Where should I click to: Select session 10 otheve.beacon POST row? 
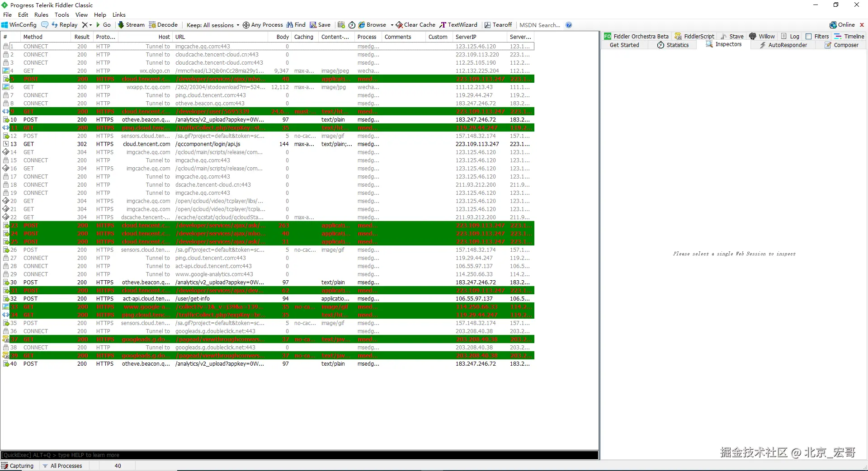268,120
